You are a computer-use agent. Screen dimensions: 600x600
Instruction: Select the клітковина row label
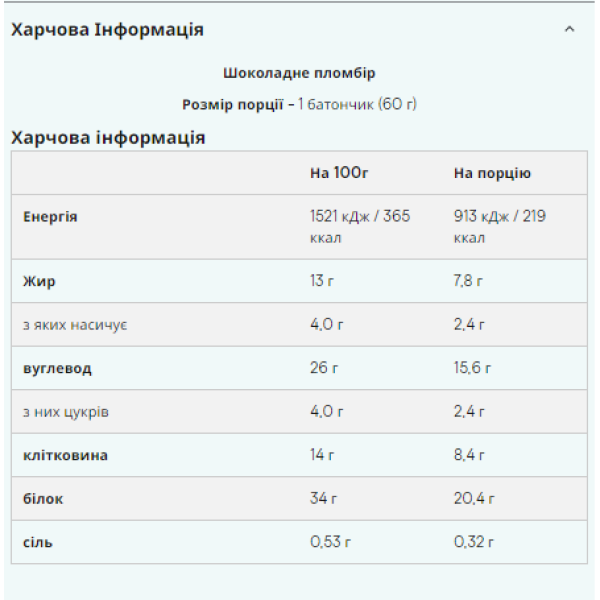tap(65, 455)
